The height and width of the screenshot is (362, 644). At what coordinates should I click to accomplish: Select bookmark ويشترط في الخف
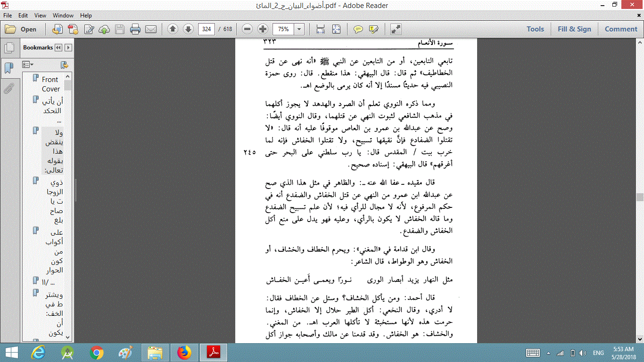pos(53,314)
